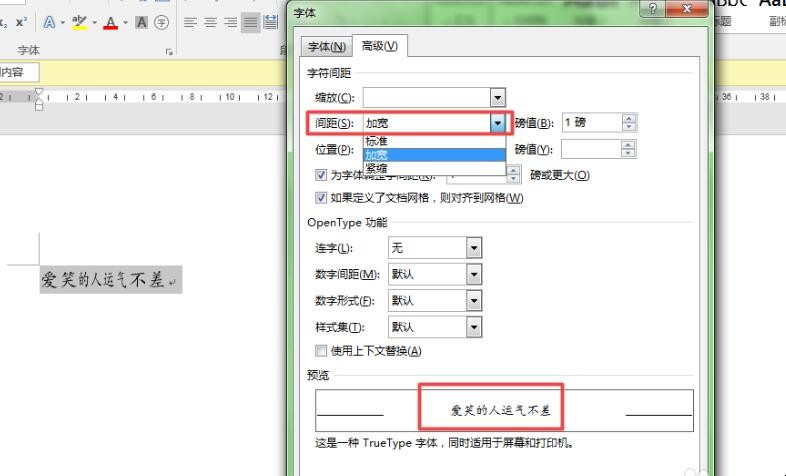
Task: Select 紧缩 in the spacing list
Action: coord(434,168)
